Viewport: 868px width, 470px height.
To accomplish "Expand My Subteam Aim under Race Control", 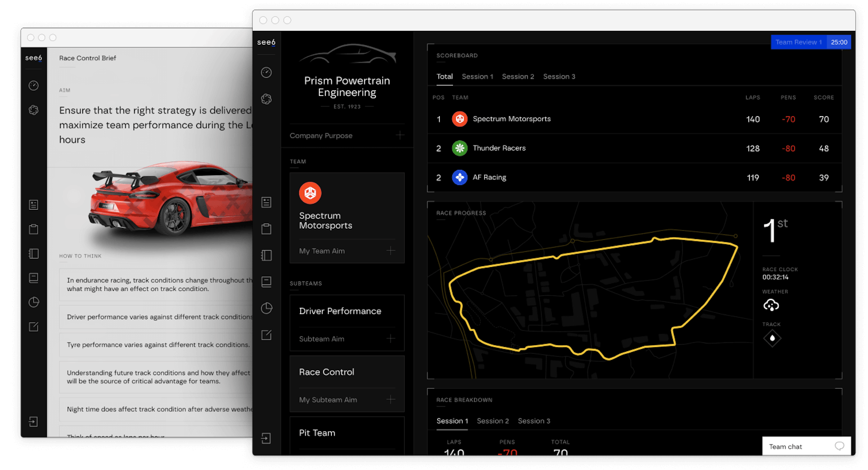I will [391, 400].
